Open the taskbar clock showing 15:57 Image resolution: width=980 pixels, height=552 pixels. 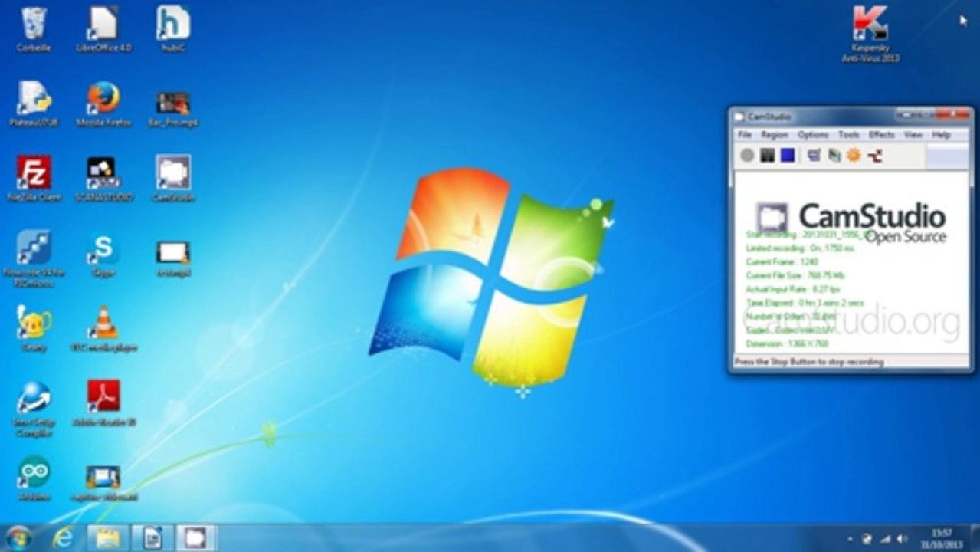pyautogui.click(x=942, y=538)
